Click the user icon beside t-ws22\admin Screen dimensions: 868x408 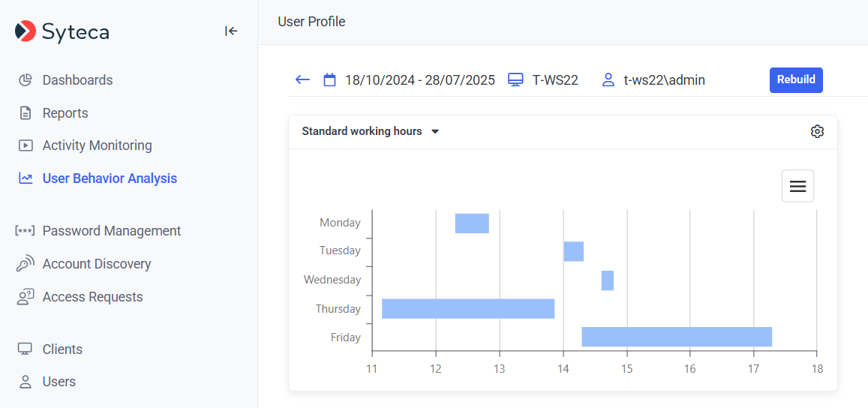608,80
